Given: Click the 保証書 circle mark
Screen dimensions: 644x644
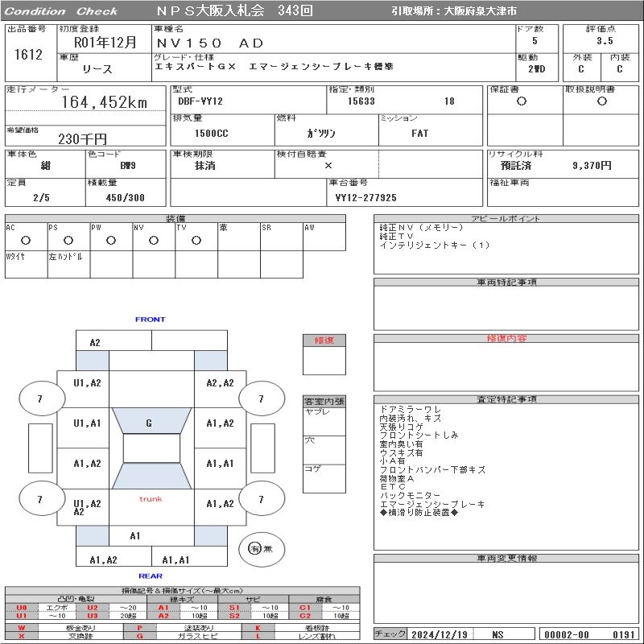Looking at the screenshot, I should (522, 101).
